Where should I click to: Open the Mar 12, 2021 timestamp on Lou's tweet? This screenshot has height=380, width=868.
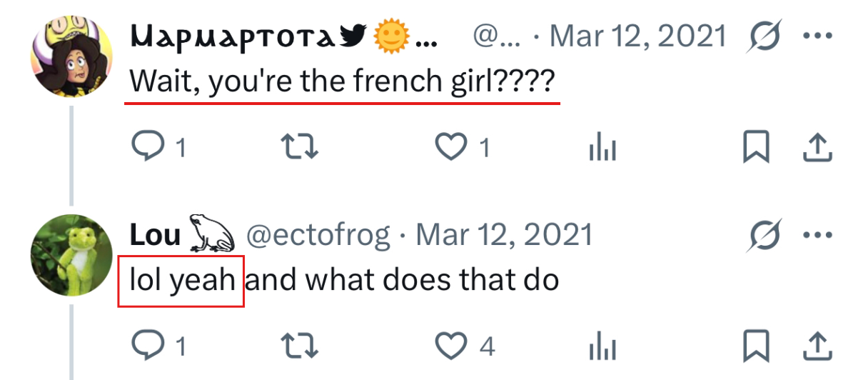pyautogui.click(x=504, y=235)
